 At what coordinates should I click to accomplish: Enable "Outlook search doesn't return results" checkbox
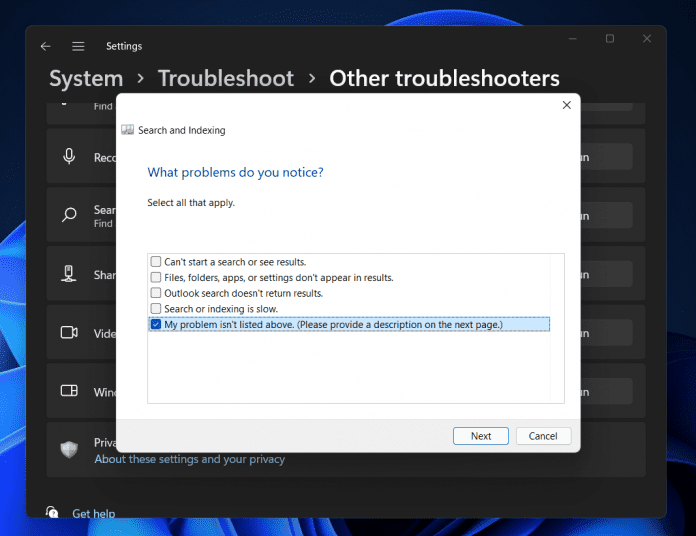pos(156,293)
